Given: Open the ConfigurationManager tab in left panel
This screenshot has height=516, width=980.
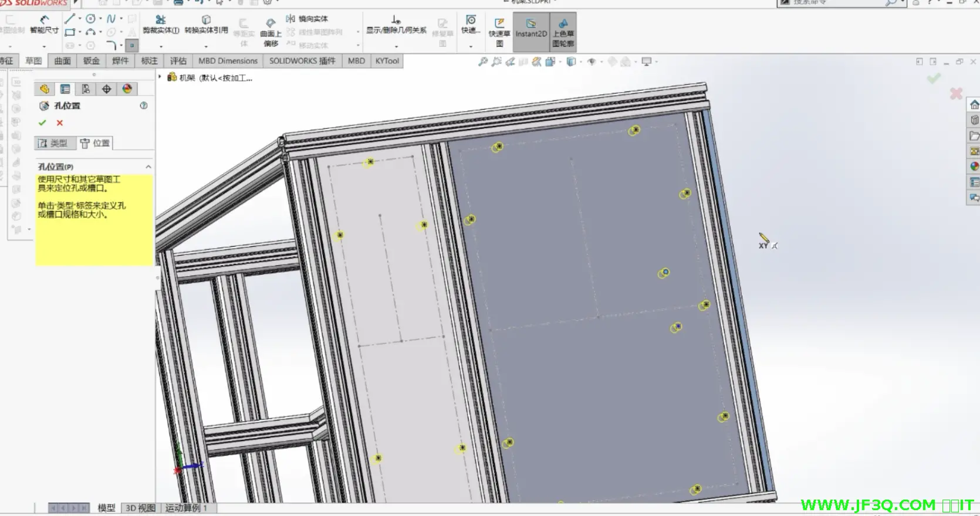Looking at the screenshot, I should tap(86, 89).
